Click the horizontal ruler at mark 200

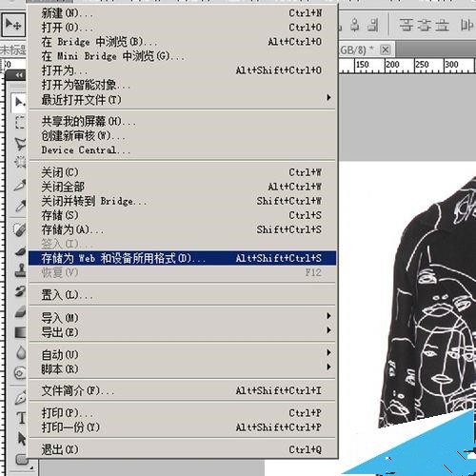pyautogui.click(x=392, y=65)
